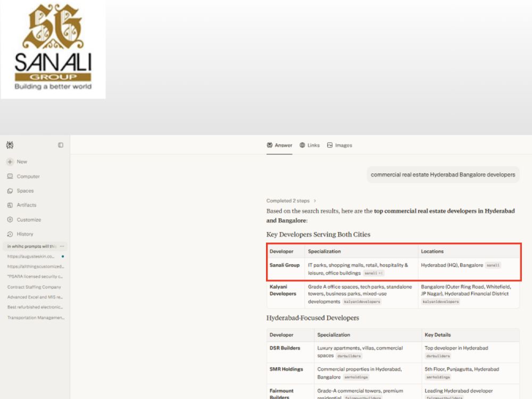Open 'Contract Staffing Company' history thread
This screenshot has width=532, height=399.
click(x=34, y=287)
